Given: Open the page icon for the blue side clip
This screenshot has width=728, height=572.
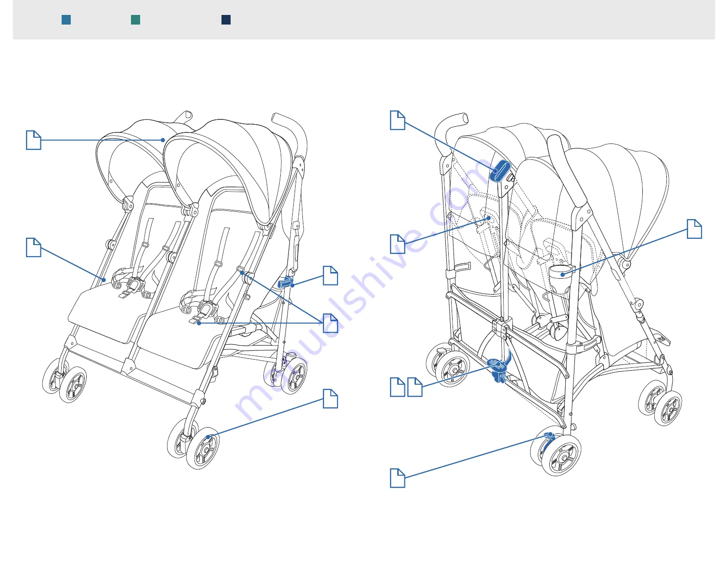Looking at the screenshot, I should pyautogui.click(x=330, y=275).
